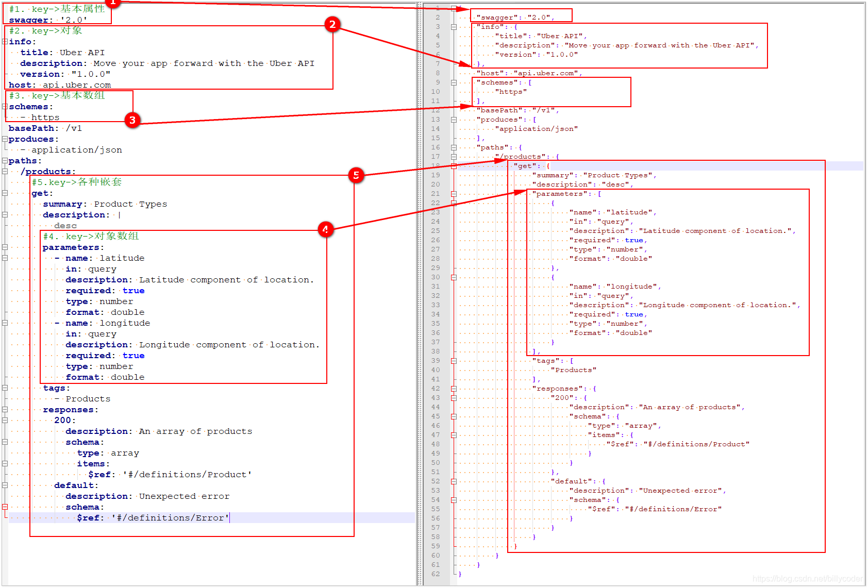
Task: Click YAML line "title: Uber API"
Action: click(x=62, y=53)
